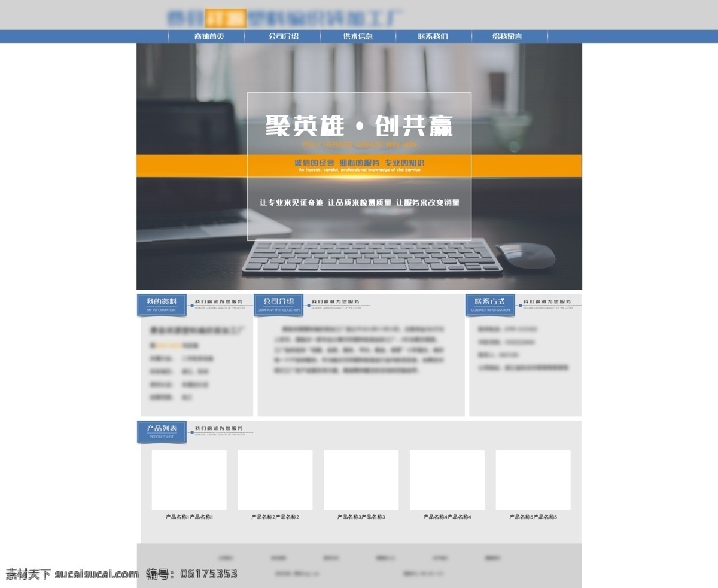Click 我们竭诚为您服务 beside the 我的资料 label
The width and height of the screenshot is (718, 588).
pos(218,302)
